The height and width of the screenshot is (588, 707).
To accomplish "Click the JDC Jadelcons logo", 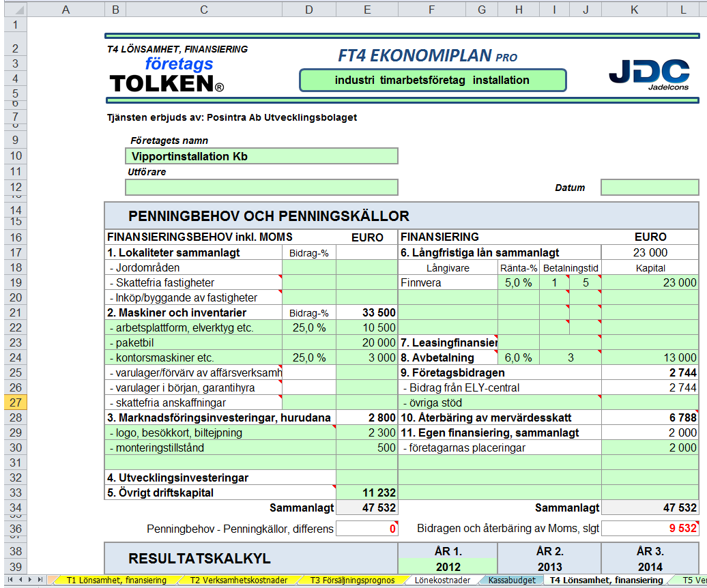I will 649,74.
